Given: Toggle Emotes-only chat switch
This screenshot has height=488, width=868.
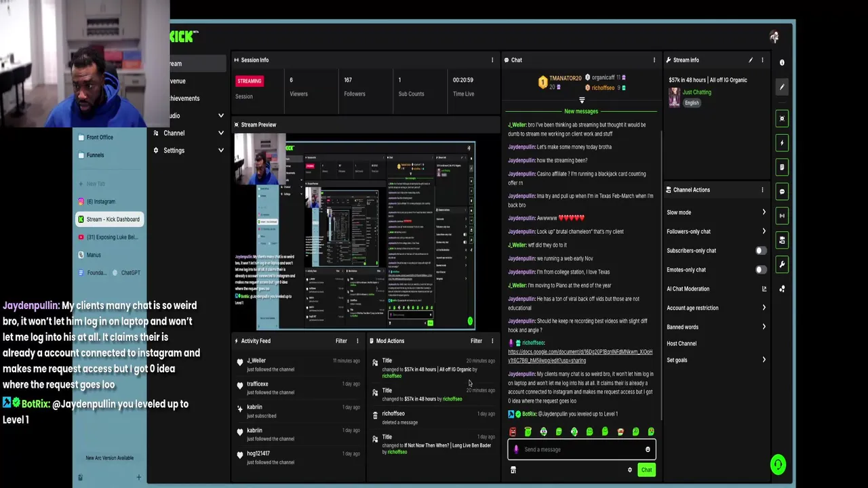Looking at the screenshot, I should pos(762,270).
